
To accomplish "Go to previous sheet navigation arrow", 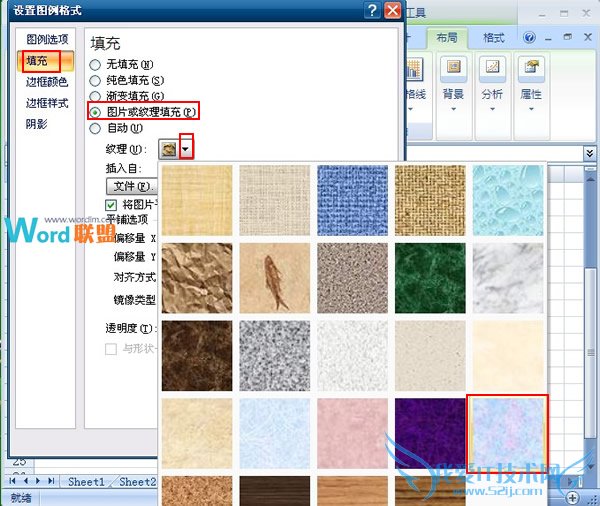I will tap(26, 481).
